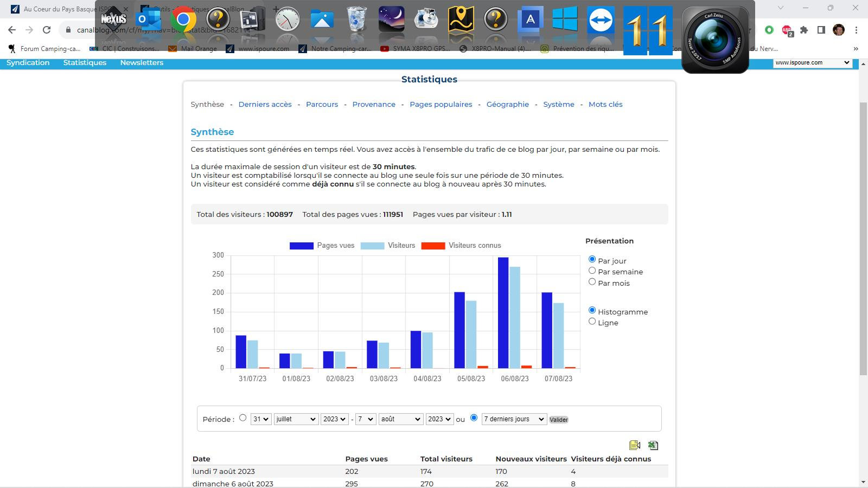
Task: Click the green circle extension icon
Action: coord(769,30)
